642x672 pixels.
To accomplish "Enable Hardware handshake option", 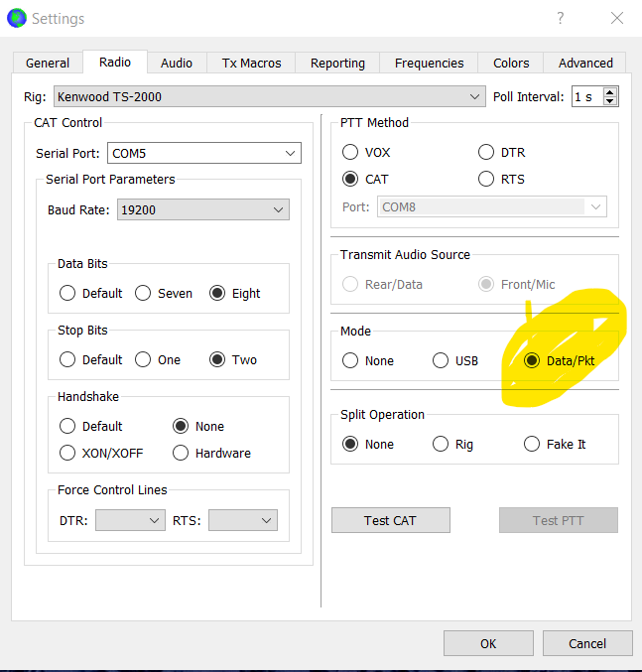I will (x=181, y=453).
